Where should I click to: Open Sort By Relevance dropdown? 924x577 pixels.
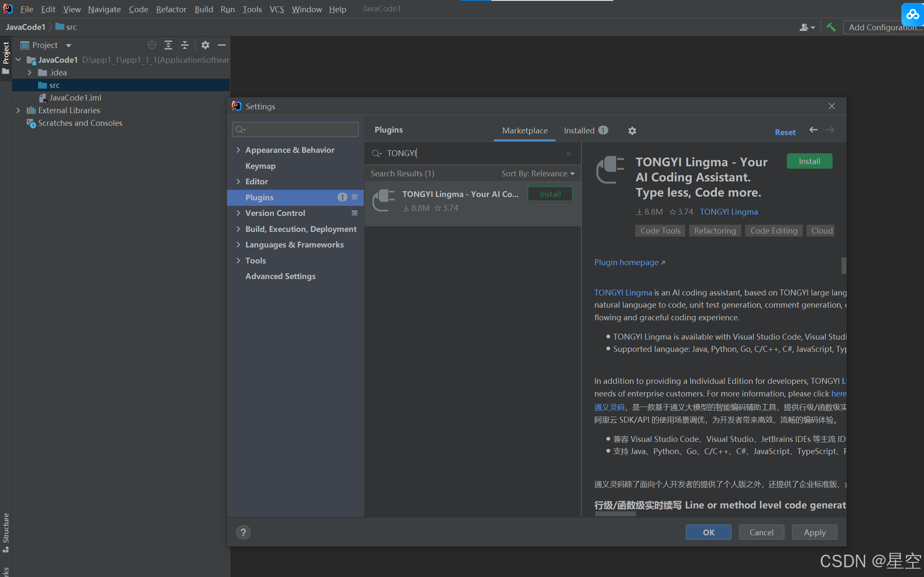538,173
